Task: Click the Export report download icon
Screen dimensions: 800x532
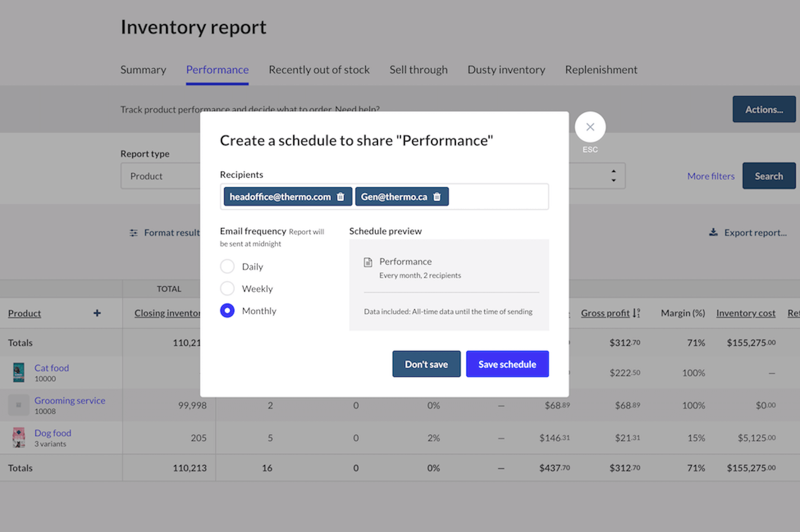Action: point(713,232)
